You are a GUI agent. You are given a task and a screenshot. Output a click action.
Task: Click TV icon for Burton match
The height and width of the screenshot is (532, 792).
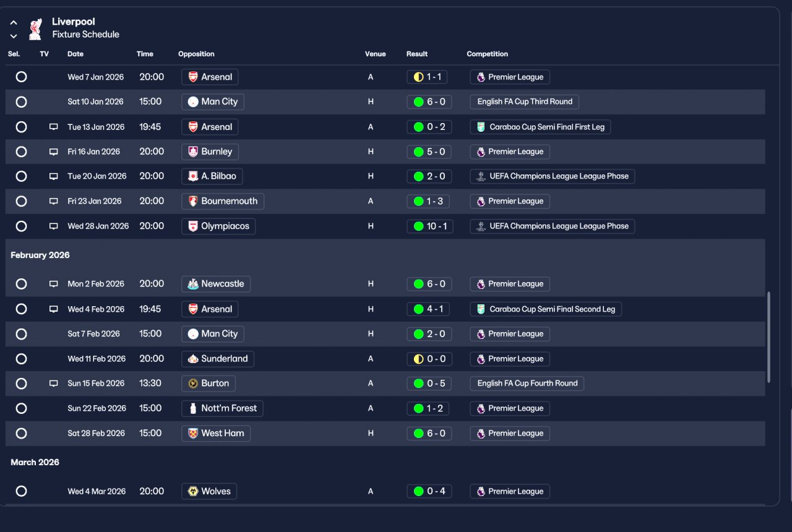point(54,384)
